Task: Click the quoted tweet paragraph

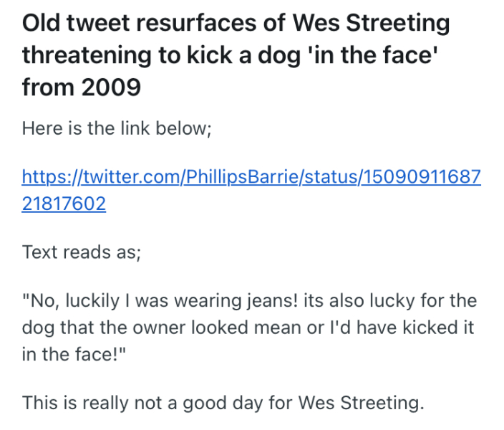Action: click(249, 328)
